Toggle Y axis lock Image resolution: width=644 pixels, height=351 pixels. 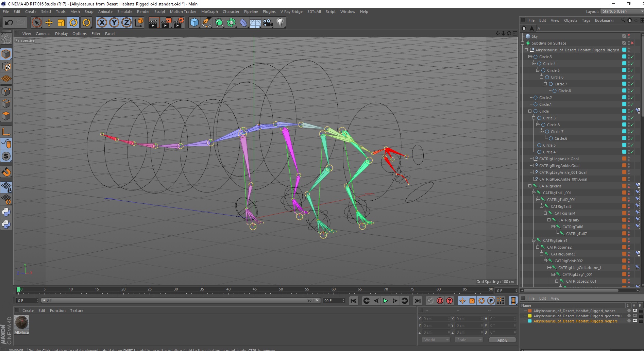(114, 23)
